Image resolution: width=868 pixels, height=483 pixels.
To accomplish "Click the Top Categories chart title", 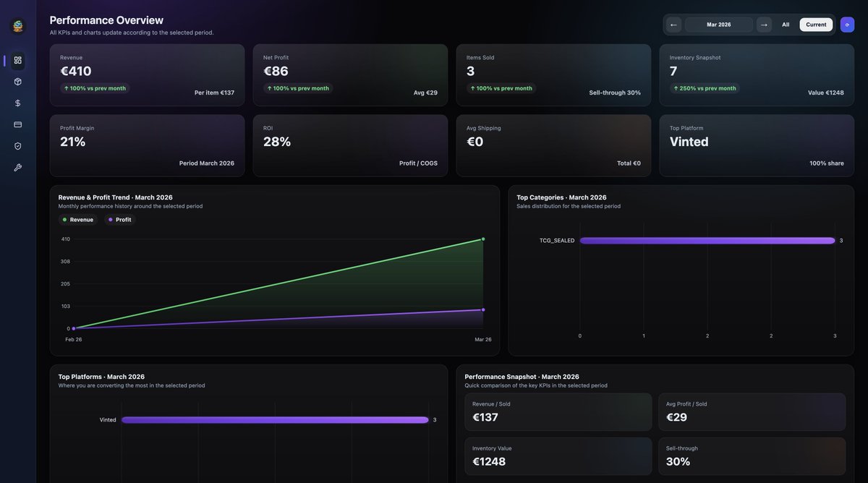I will click(x=561, y=197).
